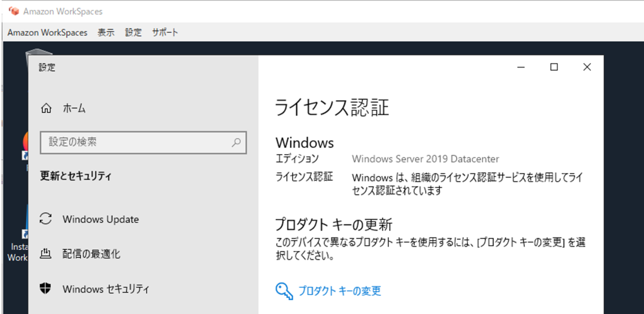The width and height of the screenshot is (644, 314).
Task: Open 配信の最適化 settings
Action: (91, 254)
